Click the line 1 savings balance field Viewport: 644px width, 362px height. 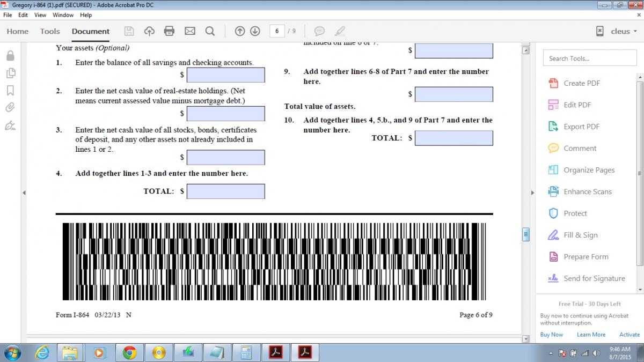coord(225,75)
